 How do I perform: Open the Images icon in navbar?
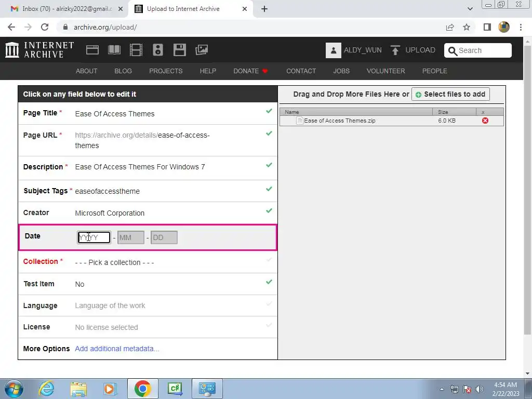tap(202, 50)
